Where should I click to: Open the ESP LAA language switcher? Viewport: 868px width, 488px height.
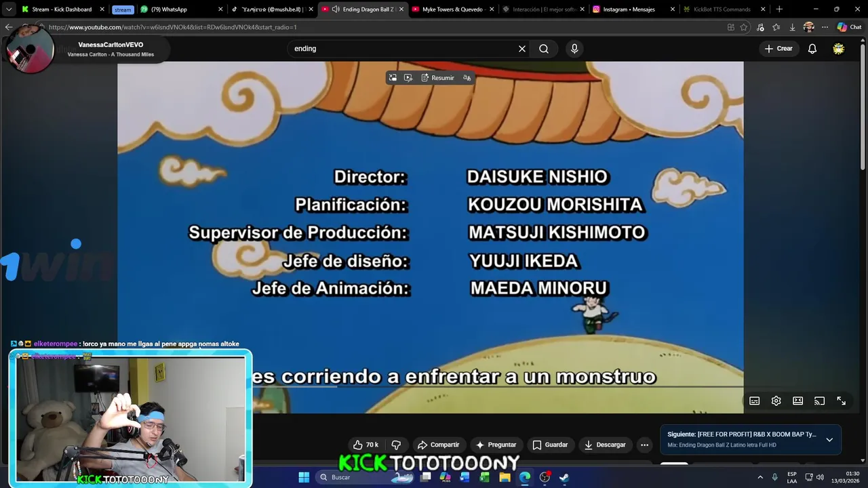tap(792, 477)
